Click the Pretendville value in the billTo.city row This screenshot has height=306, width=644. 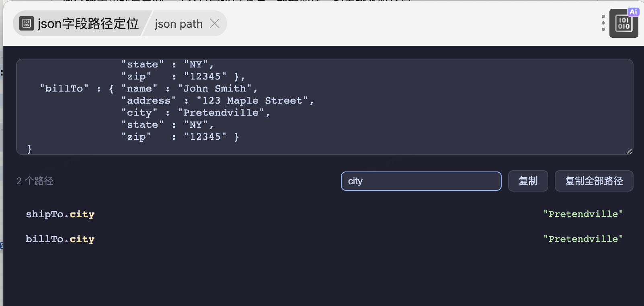(x=583, y=239)
